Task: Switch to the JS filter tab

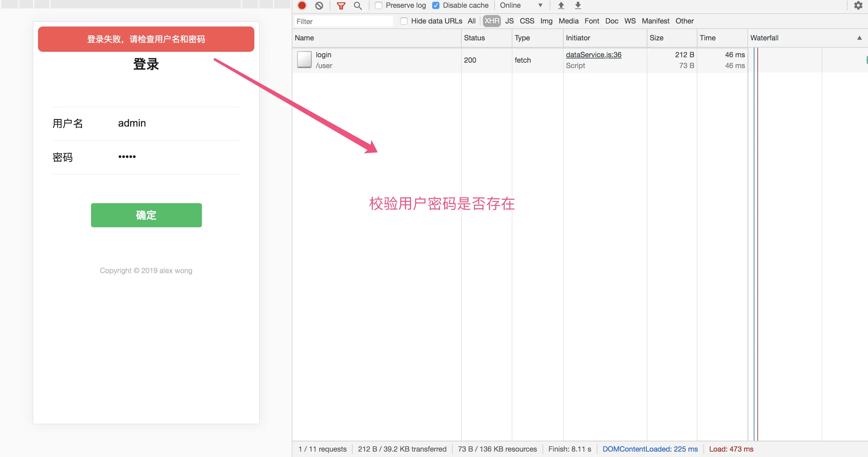Action: (x=509, y=21)
